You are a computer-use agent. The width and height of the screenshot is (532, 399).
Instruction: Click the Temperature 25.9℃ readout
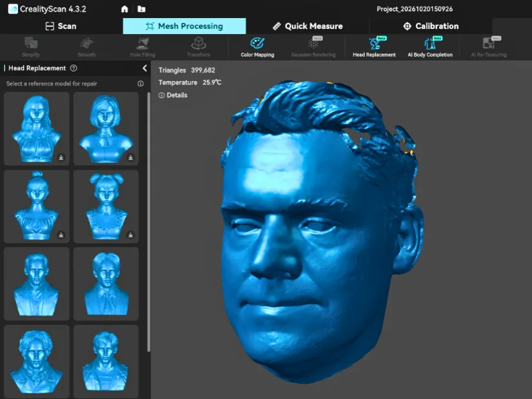(190, 83)
